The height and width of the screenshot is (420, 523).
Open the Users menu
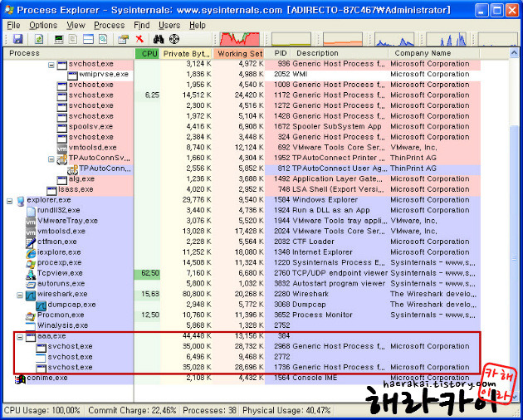point(169,26)
